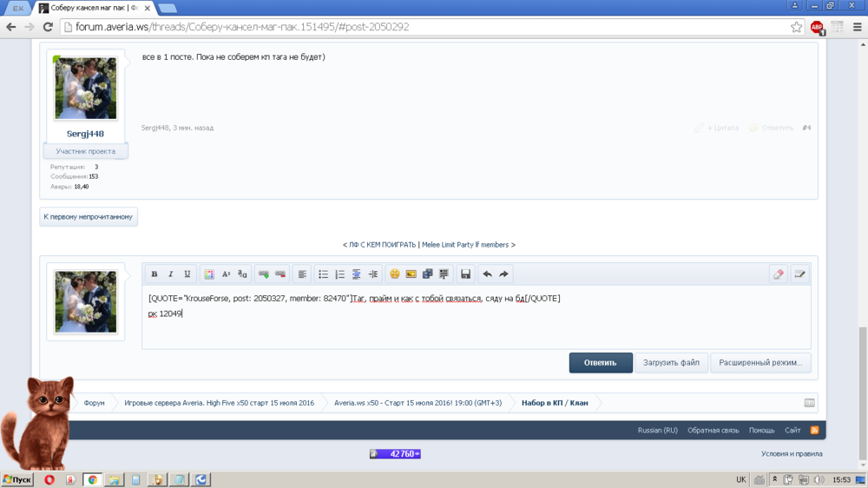Image resolution: width=868 pixels, height=488 pixels.
Task: Click the insert image icon
Action: (411, 274)
